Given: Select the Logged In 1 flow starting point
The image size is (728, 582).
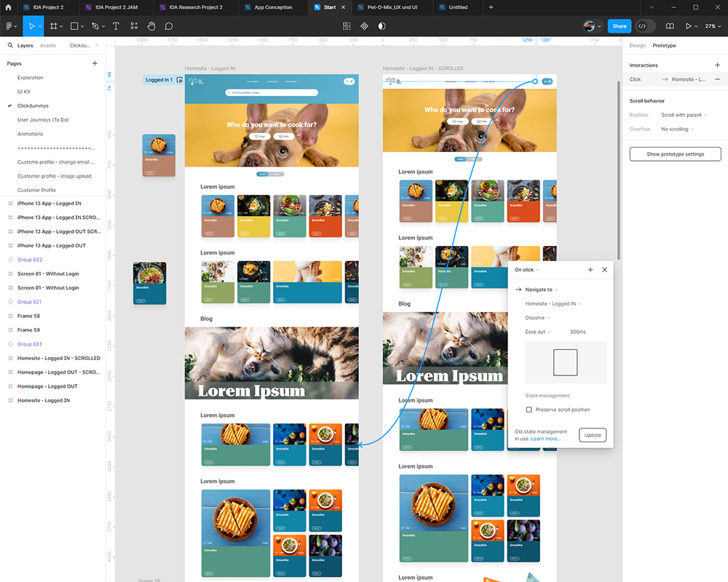Looking at the screenshot, I should click(163, 80).
